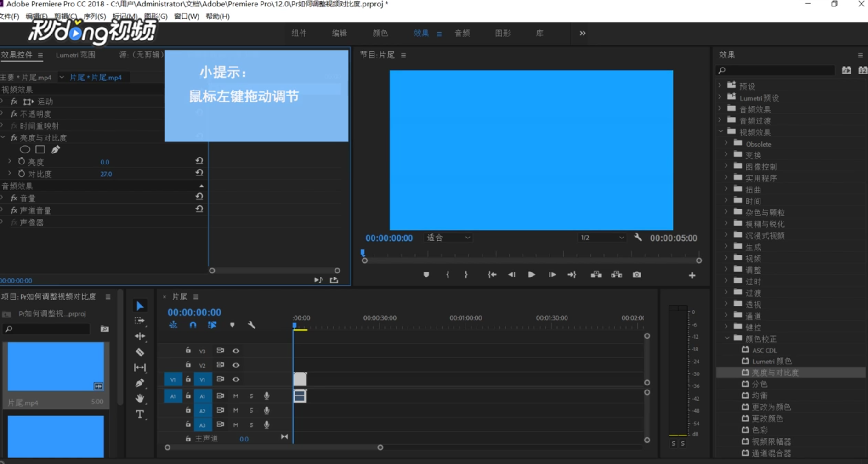Click the 对比度 value 27.0
868x464 pixels.
click(106, 174)
